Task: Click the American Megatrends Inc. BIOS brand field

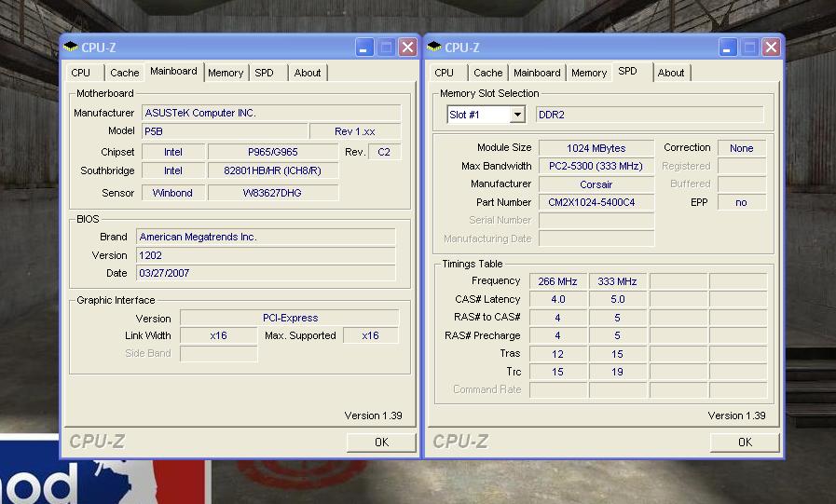Action: [266, 237]
